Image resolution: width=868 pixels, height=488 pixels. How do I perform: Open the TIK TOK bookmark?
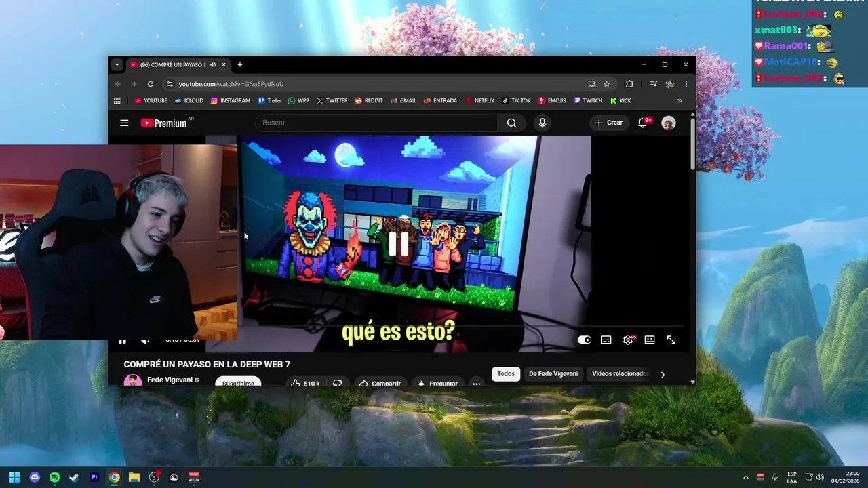click(516, 101)
